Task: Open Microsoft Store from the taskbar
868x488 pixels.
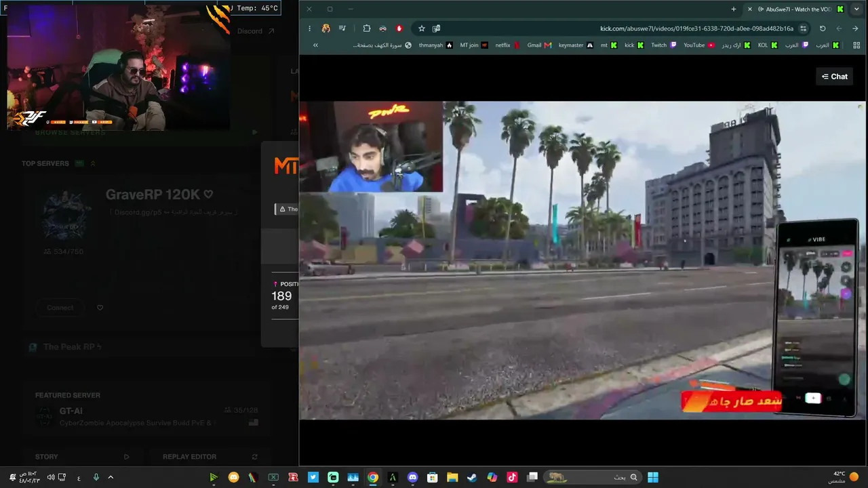Action: coord(432,477)
